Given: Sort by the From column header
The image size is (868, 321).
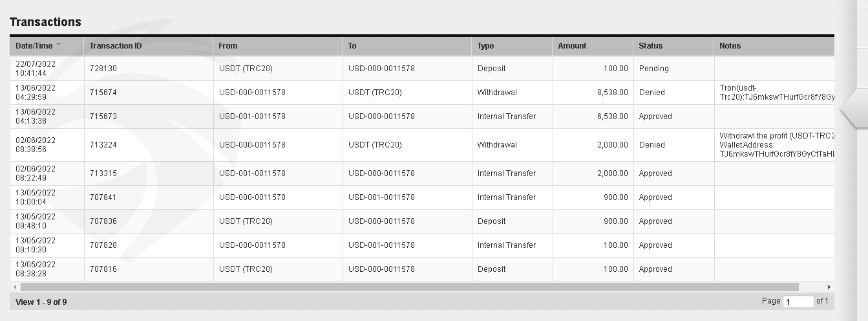Looking at the screenshot, I should [x=278, y=46].
